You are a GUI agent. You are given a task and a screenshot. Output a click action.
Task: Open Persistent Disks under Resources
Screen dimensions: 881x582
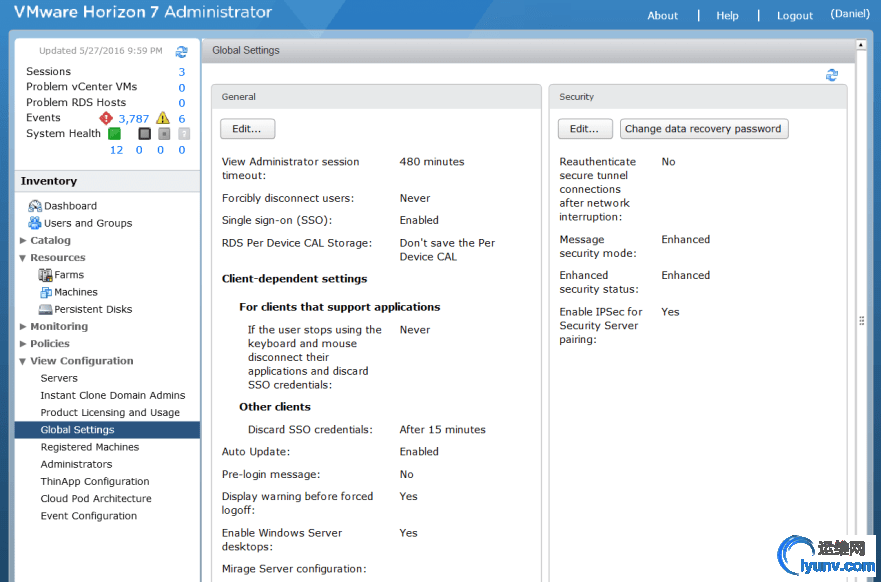(93, 310)
